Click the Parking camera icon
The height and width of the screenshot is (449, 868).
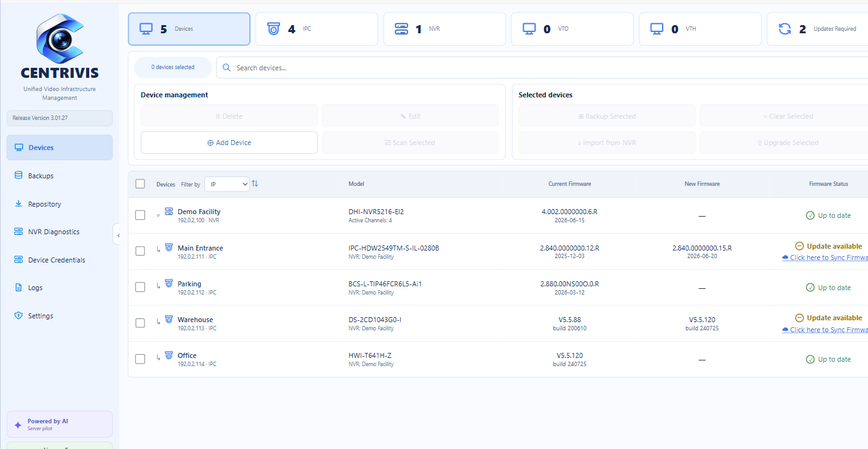[x=169, y=283]
